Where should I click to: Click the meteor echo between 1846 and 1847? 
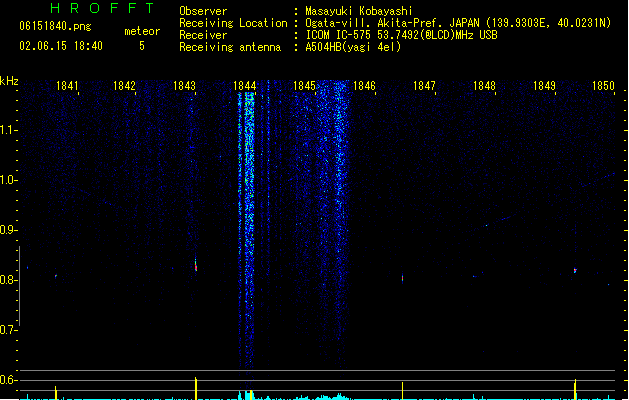click(402, 278)
